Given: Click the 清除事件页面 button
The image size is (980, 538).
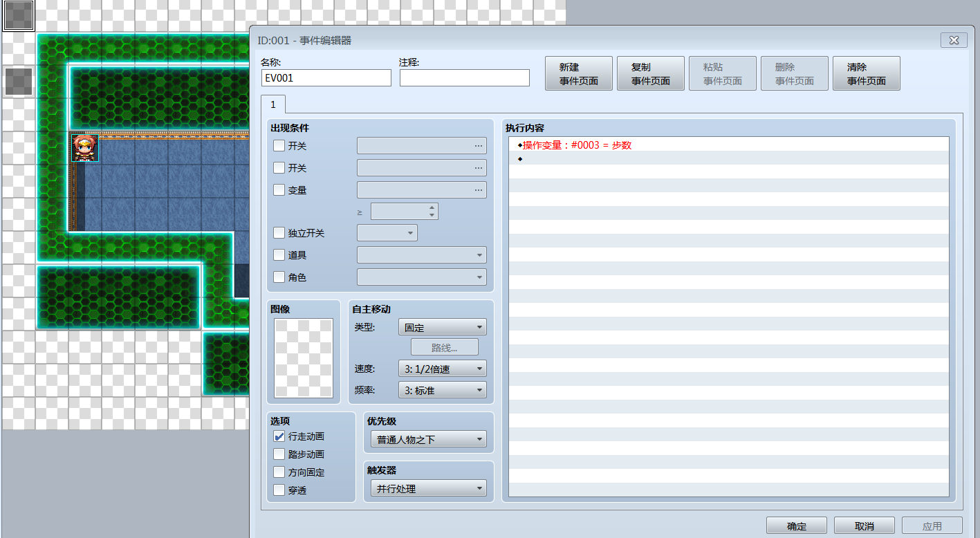Looking at the screenshot, I should [867, 74].
